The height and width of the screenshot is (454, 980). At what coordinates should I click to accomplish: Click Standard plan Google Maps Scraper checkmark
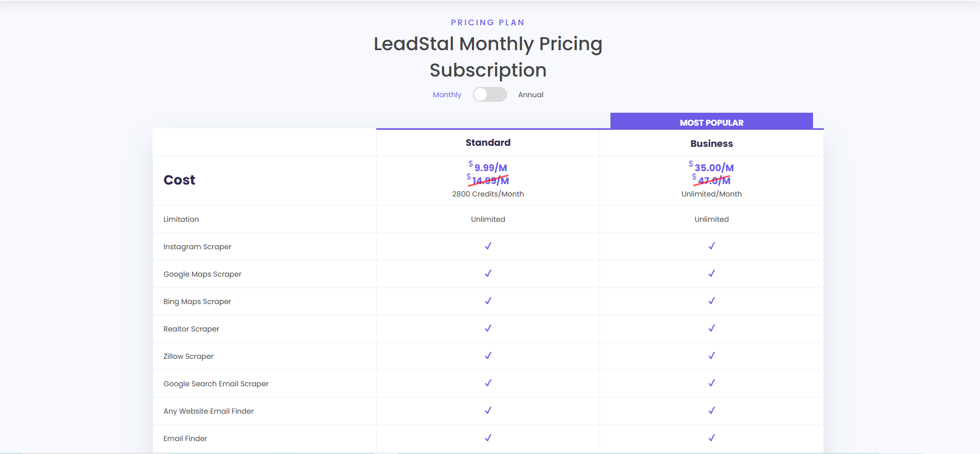[x=488, y=274]
